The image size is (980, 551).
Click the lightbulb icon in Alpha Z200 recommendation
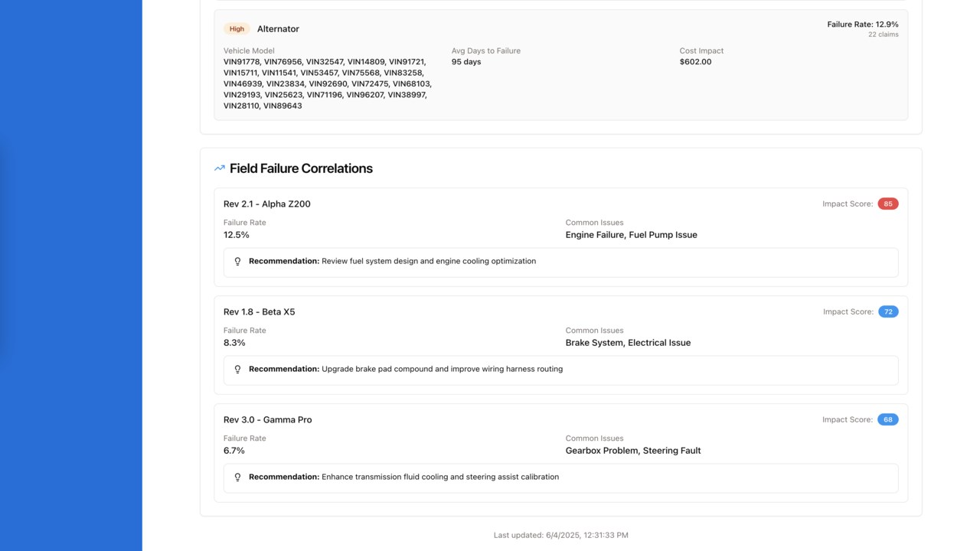(x=237, y=262)
